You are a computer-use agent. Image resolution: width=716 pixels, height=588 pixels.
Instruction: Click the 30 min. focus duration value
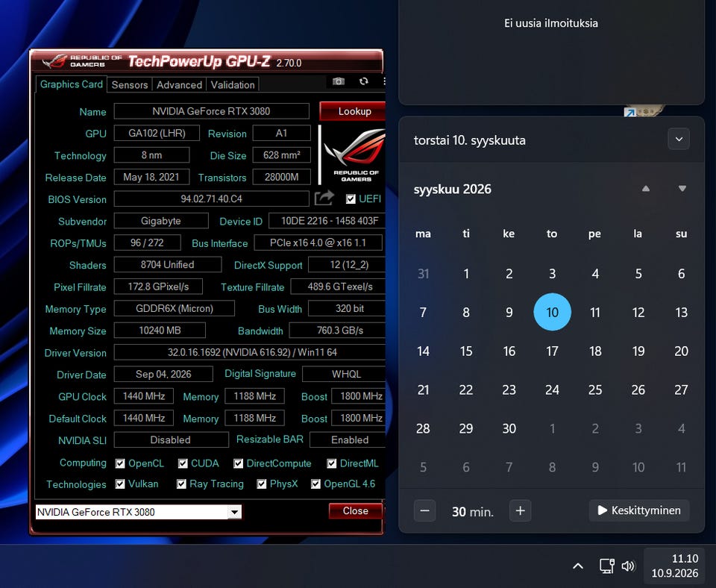pos(473,512)
